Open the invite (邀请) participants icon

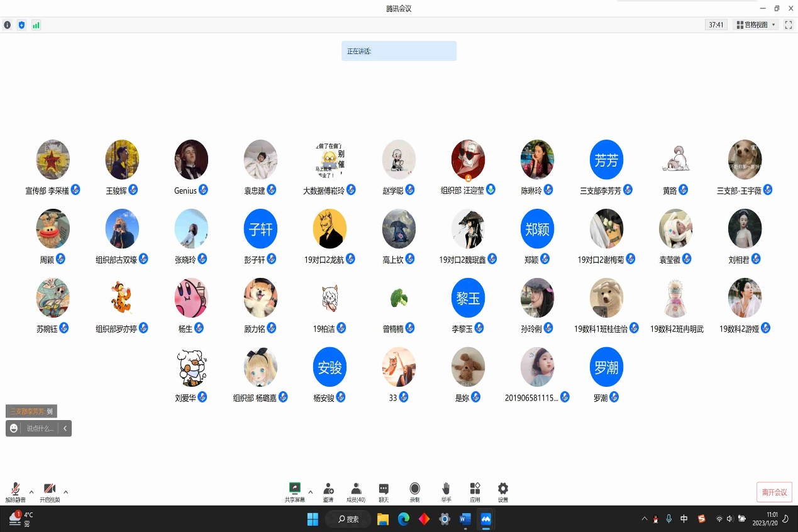(328, 489)
